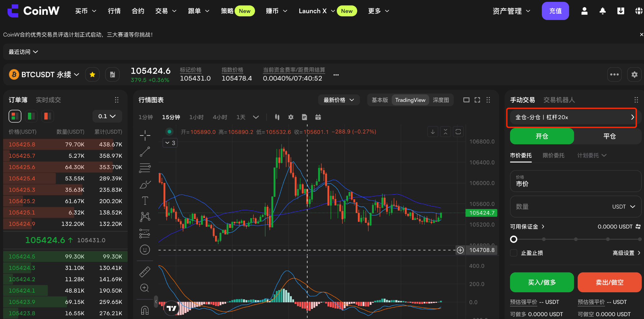Viewport: 644px width, 319px height.
Task: Switch to the 实时成交 tab
Action: point(48,100)
